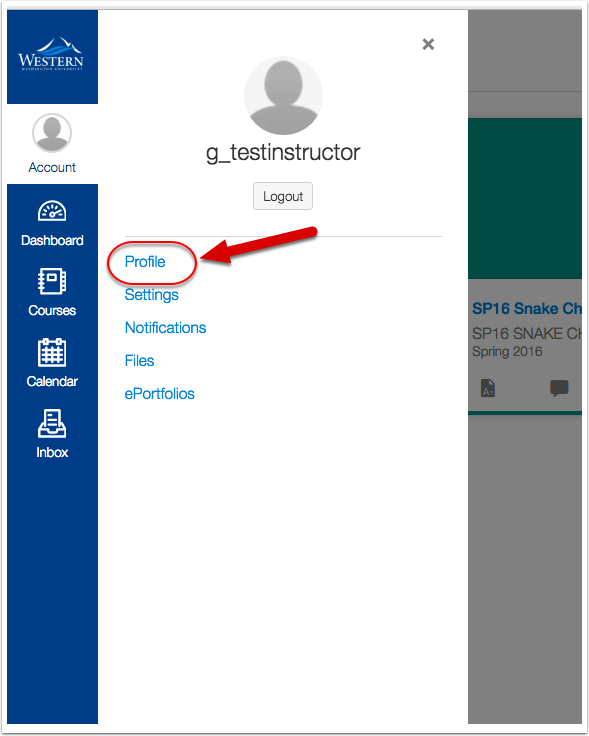The image size is (589, 736).
Task: Open the Inbox tray icon
Action: click(52, 423)
